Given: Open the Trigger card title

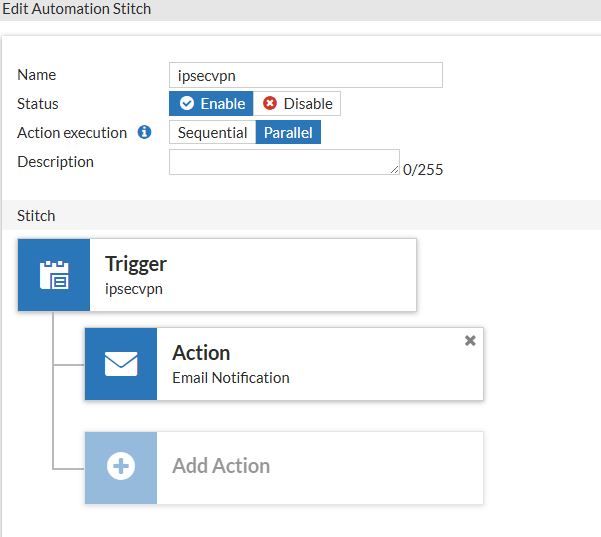Looking at the screenshot, I should tap(136, 264).
